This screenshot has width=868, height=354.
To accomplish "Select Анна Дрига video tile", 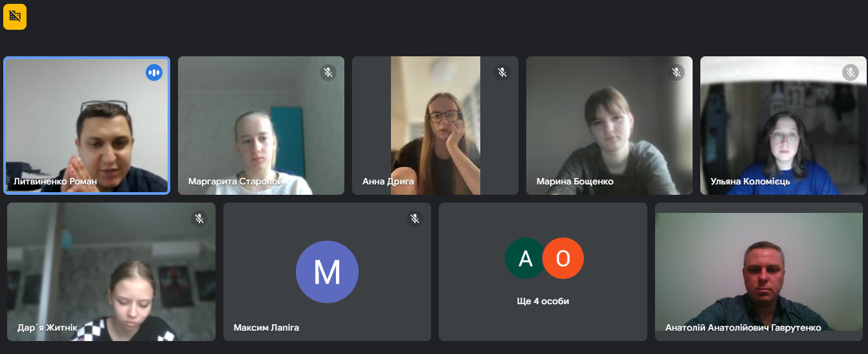I will [435, 126].
